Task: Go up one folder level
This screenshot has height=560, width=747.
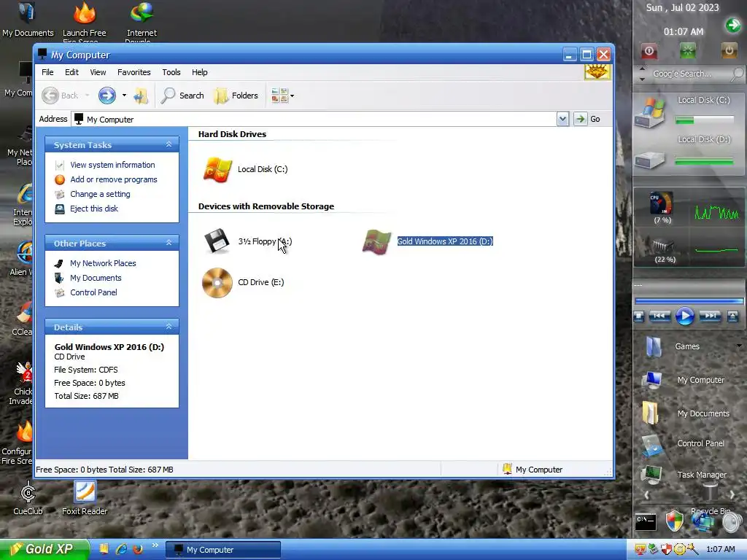Action: [141, 96]
